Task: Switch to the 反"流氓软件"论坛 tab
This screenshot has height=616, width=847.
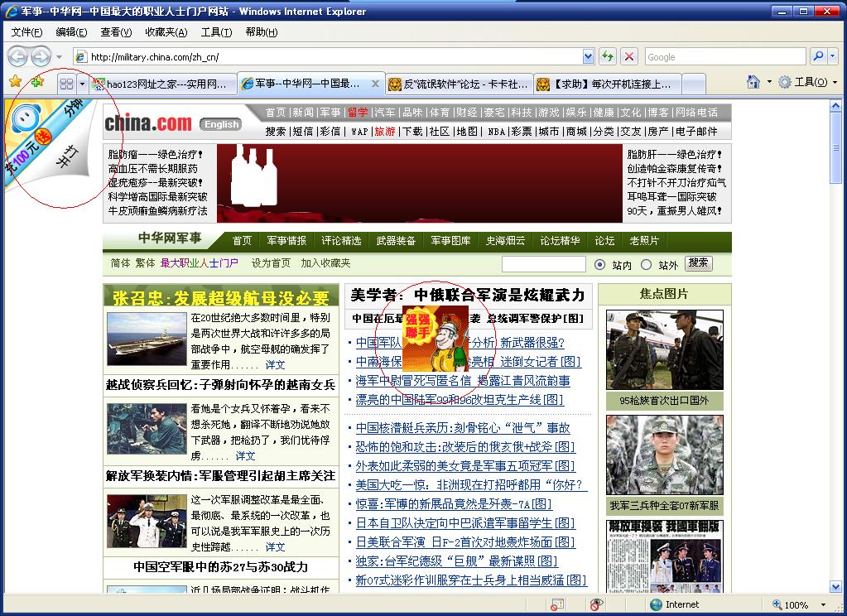Action: (x=460, y=84)
